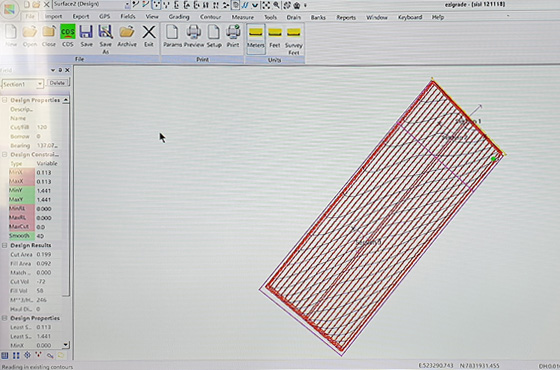Click the zoom extents icon in top toolbar

click(266, 5)
